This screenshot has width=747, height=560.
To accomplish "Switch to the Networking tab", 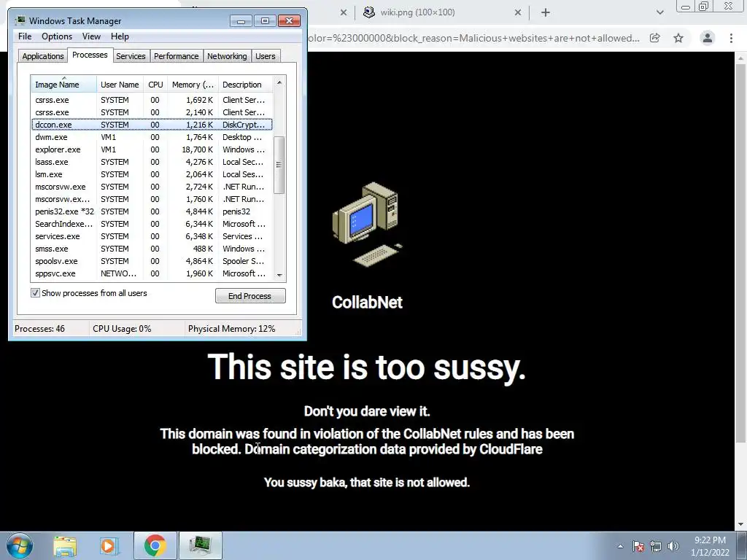I will coord(227,56).
